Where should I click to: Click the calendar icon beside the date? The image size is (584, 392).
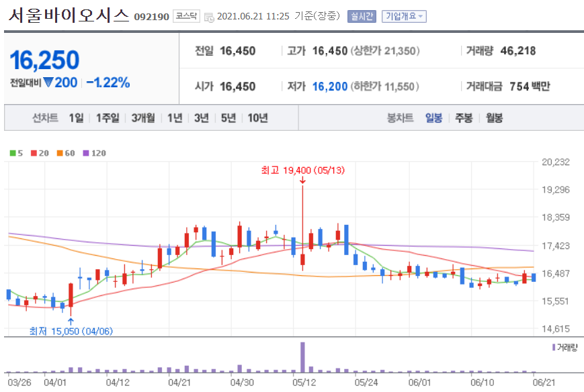pos(209,17)
